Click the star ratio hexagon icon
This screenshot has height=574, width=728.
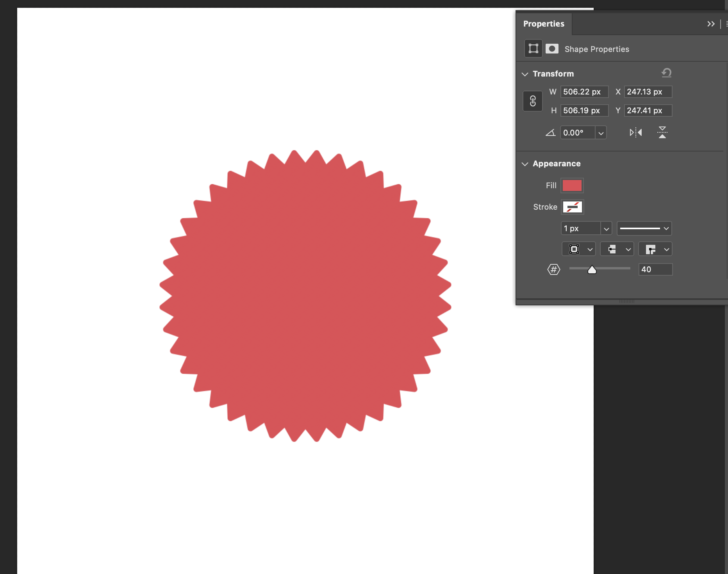(x=554, y=269)
